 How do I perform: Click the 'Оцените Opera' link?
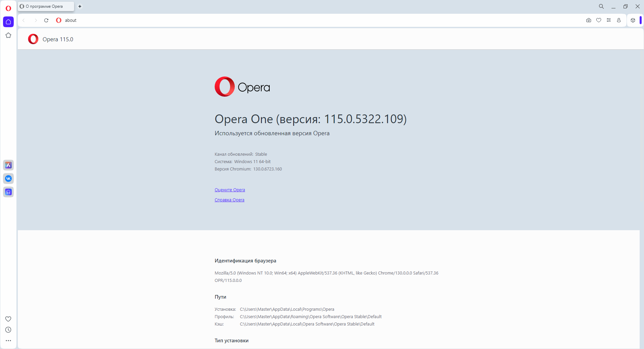click(x=230, y=190)
